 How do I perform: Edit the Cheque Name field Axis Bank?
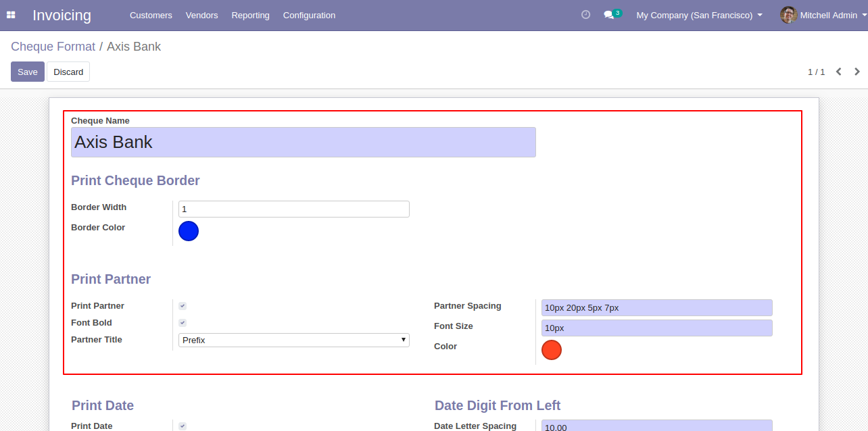coord(304,142)
